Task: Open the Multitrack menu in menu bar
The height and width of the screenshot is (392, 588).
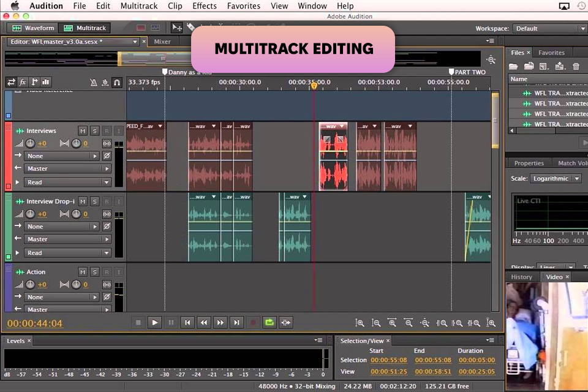Action: pos(138,6)
